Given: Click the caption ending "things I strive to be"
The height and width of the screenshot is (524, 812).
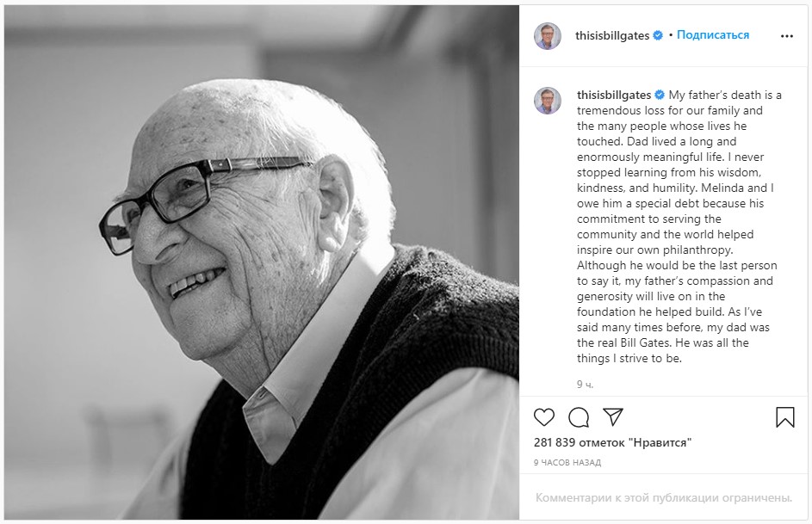Looking at the screenshot, I should click(629, 359).
